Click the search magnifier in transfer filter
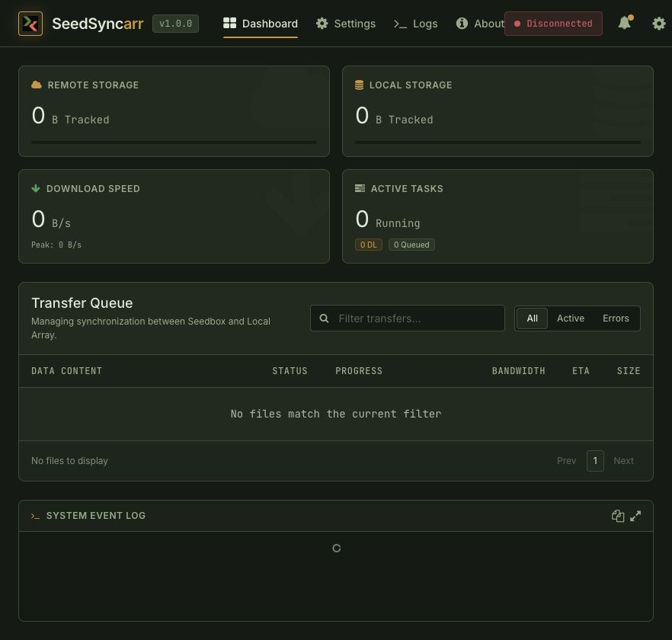Image resolution: width=672 pixels, height=640 pixels. pos(325,318)
